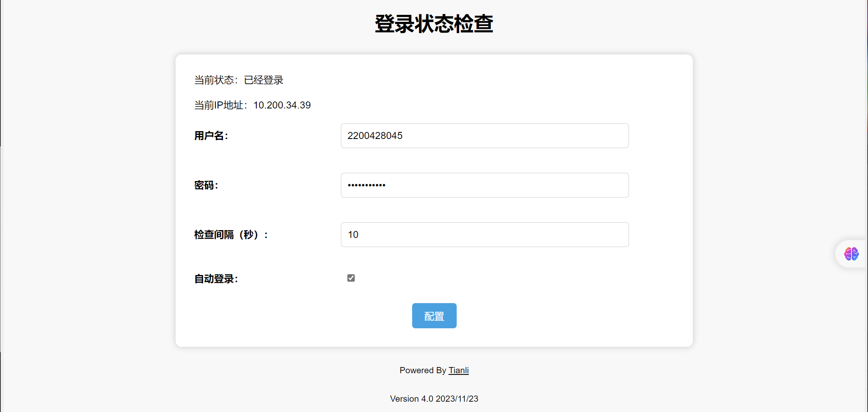Click the username field containing 2200428045

(484, 135)
